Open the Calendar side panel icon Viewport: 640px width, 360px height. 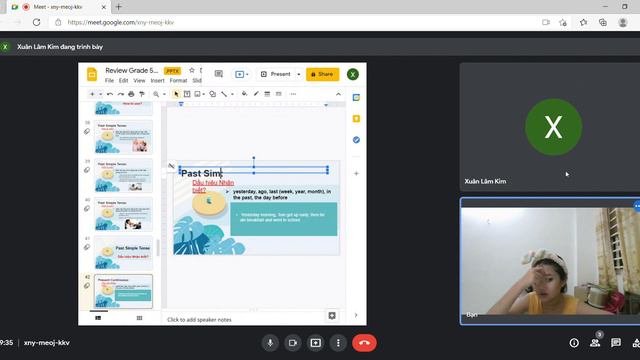point(356,98)
